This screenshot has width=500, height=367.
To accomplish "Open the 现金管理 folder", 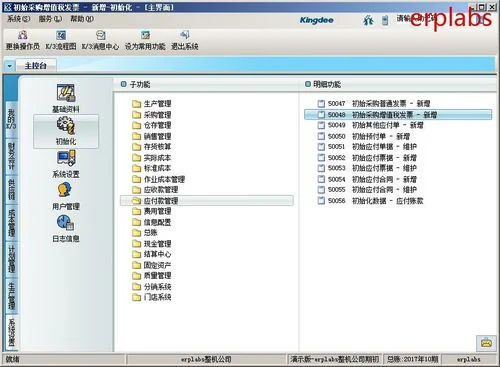I will coord(152,244).
